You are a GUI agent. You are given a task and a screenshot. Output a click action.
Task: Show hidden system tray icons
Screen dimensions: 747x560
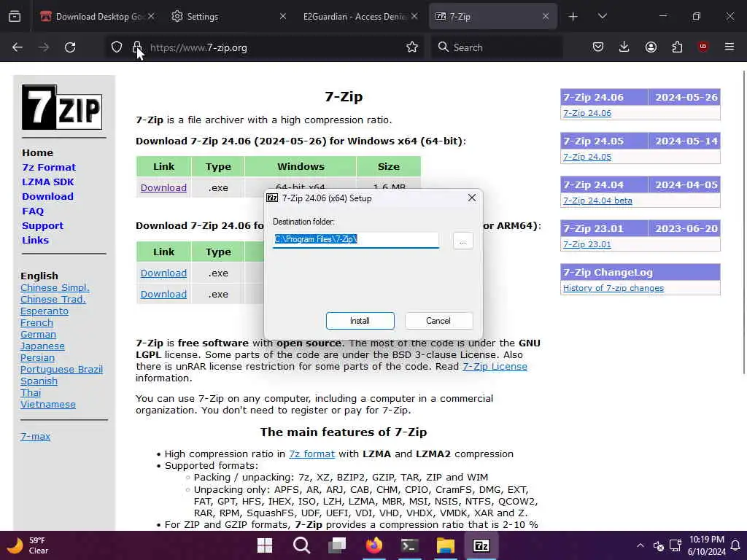tap(640, 545)
